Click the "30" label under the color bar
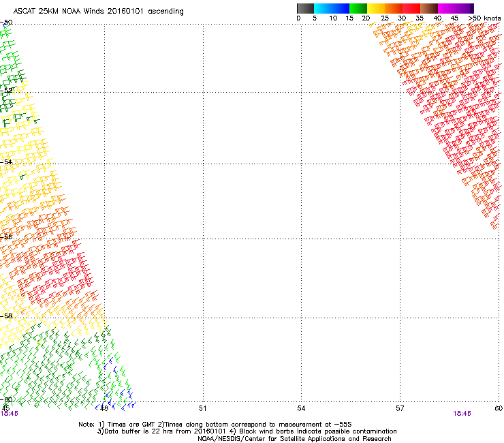504x443 pixels. coord(402,18)
